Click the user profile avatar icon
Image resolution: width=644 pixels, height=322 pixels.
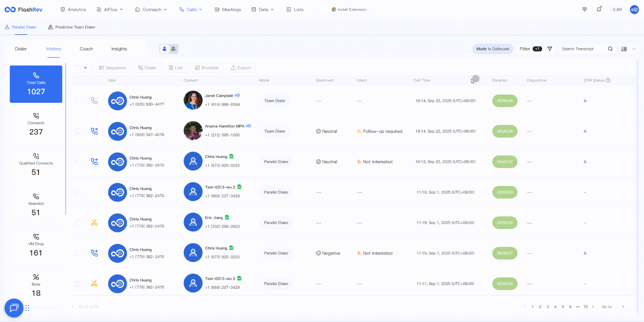634,9
